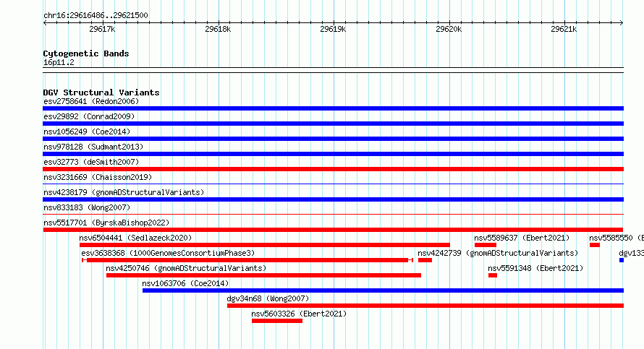Open nsv1063706 (Coe2014) variant
This screenshot has width=644, height=349.
pyautogui.click(x=185, y=283)
